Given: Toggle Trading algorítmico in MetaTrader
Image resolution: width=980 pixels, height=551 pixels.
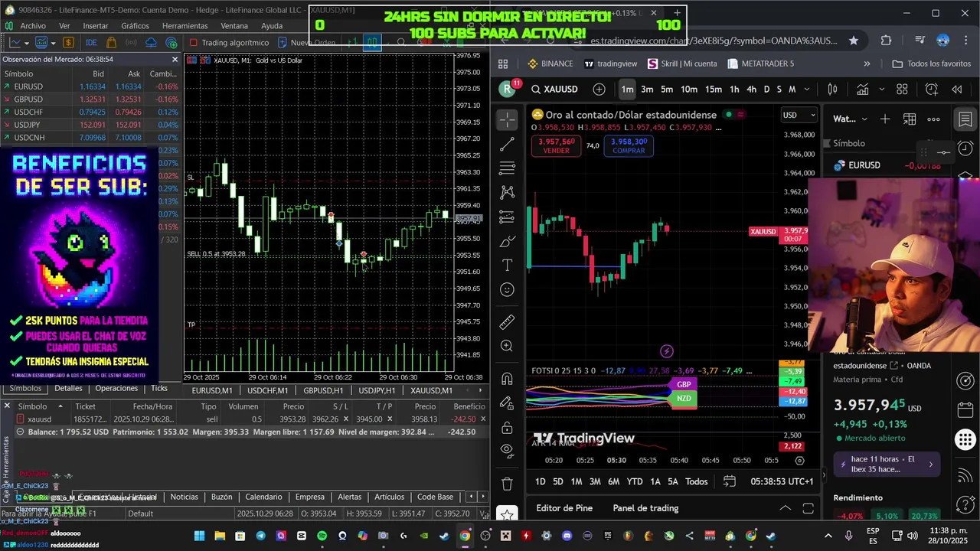Looking at the screenshot, I should [229, 43].
